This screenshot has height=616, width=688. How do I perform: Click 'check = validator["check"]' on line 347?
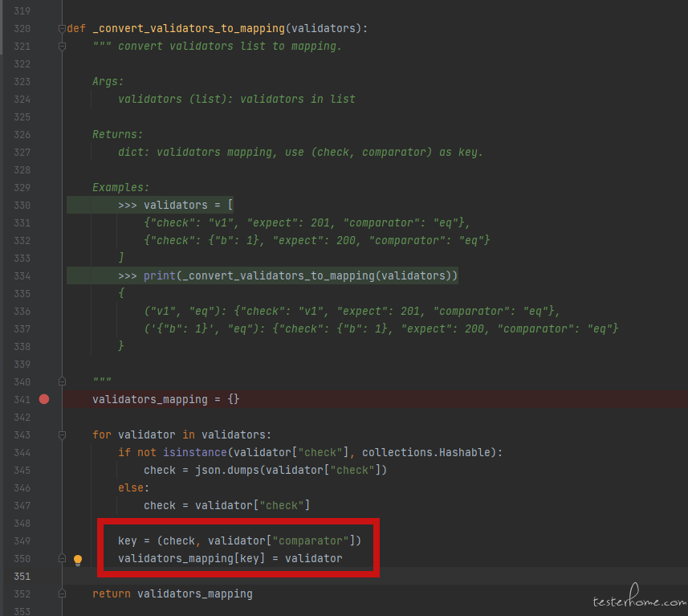[227, 505]
